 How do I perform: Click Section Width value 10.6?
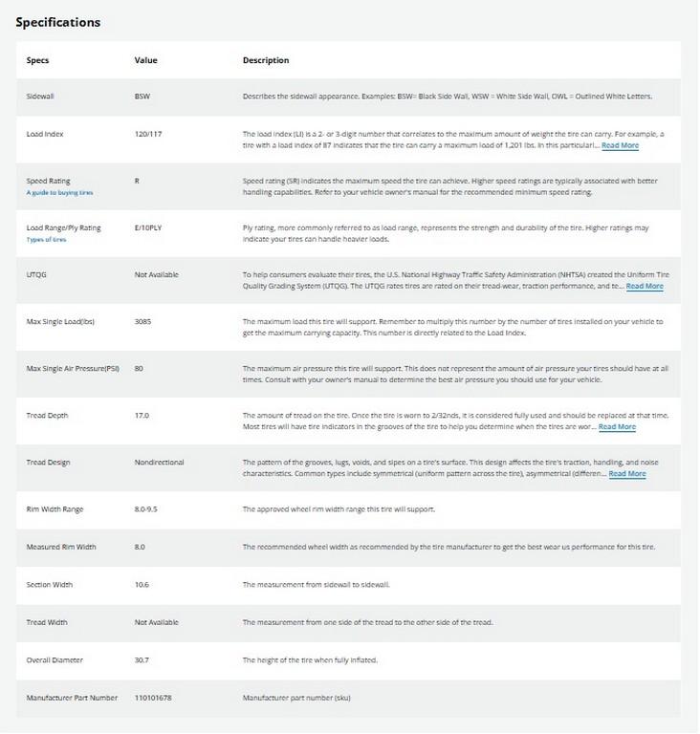[143, 584]
